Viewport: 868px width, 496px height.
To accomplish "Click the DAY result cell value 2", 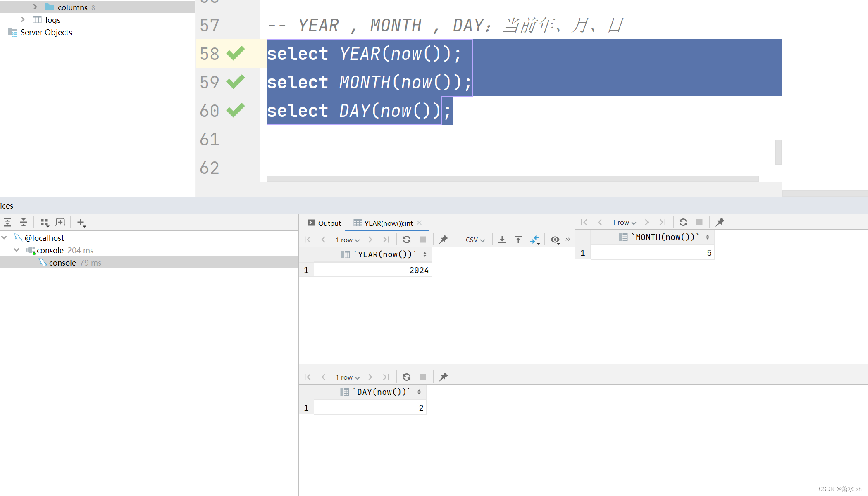I will coord(370,408).
